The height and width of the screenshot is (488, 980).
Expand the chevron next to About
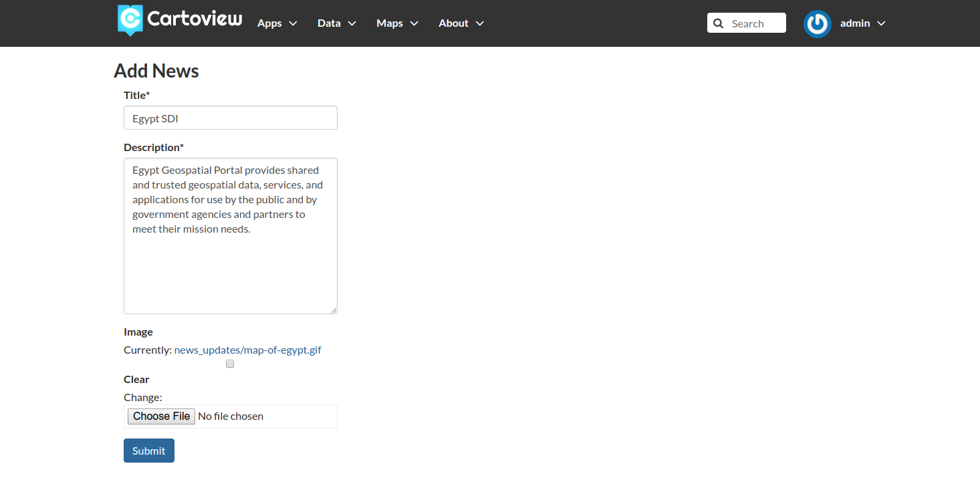coord(479,23)
